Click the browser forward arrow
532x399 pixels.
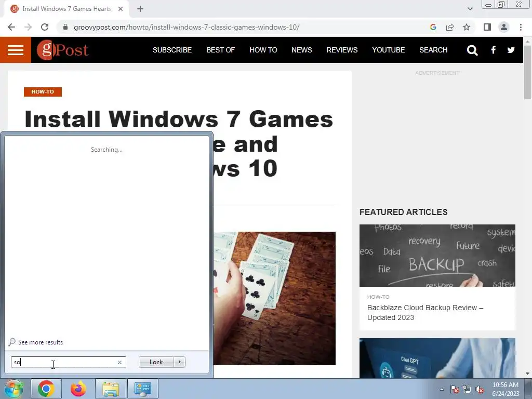click(x=28, y=27)
